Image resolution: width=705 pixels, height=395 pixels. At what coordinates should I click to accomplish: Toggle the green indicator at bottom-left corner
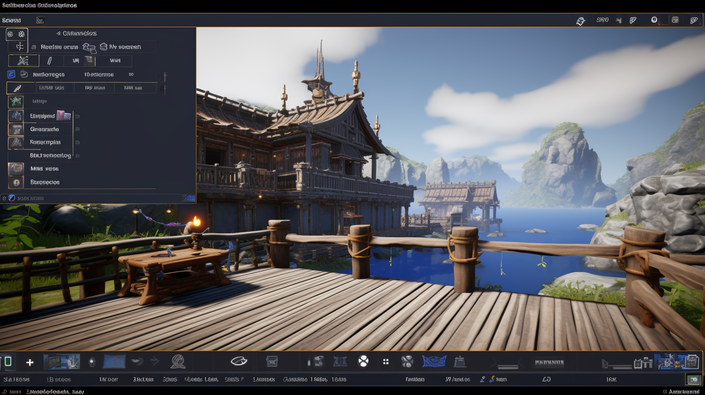coord(8,362)
